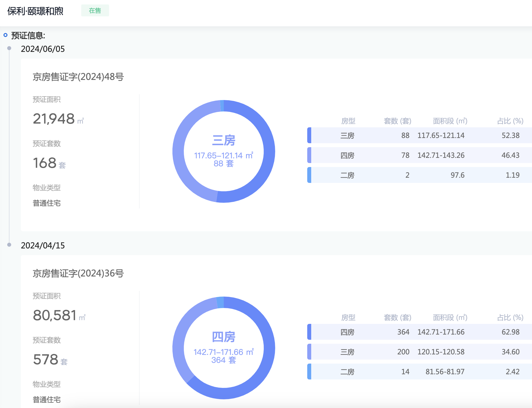Click the 2024/04/15 timeline dot

(x=9, y=245)
